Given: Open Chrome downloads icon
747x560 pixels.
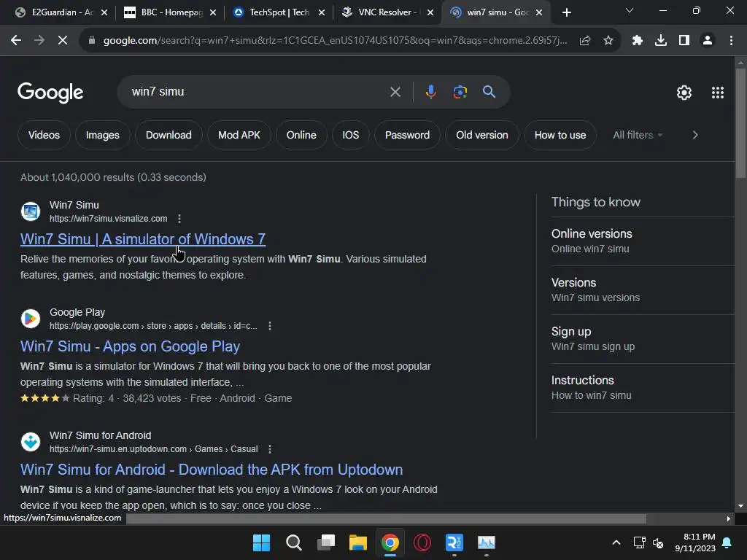Looking at the screenshot, I should [661, 41].
